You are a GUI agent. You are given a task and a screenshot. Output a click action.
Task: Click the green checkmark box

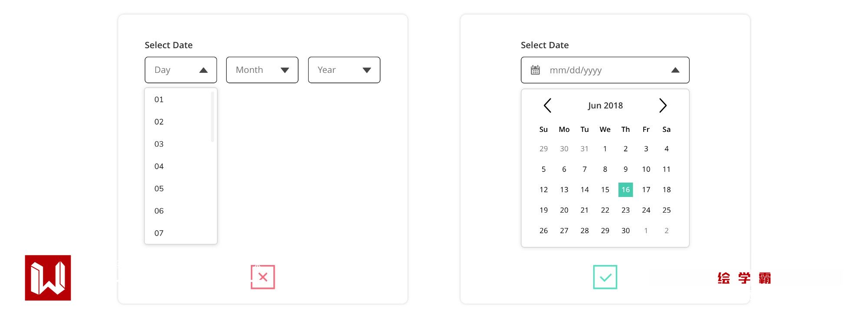[x=605, y=277]
